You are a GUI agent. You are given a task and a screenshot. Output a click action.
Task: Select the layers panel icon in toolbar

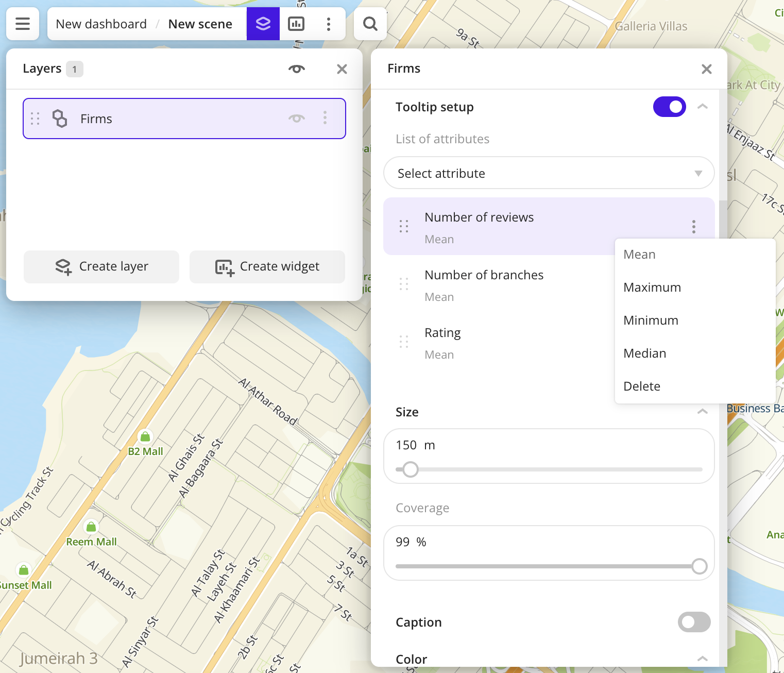pyautogui.click(x=263, y=24)
